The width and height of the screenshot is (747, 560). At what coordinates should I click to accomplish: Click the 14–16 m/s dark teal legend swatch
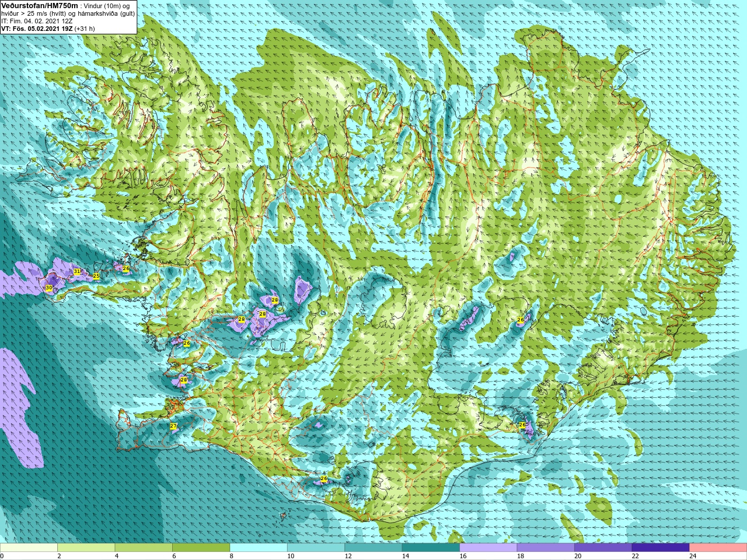click(431, 548)
